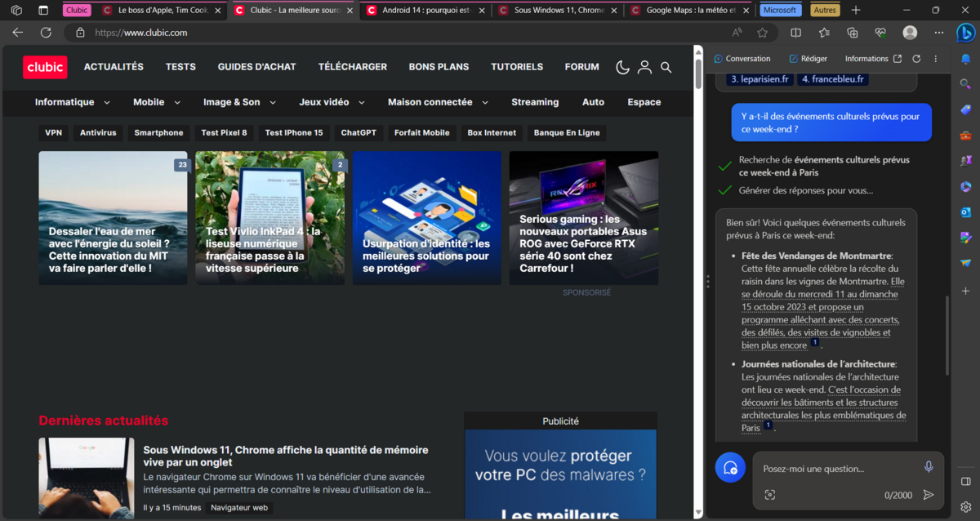Switch to the Android 14 tab
Viewport: 980px width, 521px height.
pyautogui.click(x=425, y=10)
